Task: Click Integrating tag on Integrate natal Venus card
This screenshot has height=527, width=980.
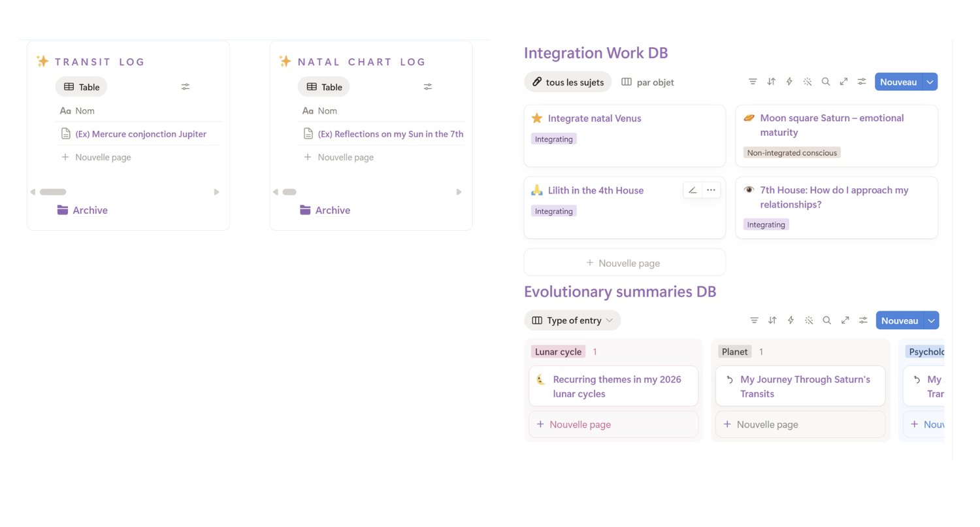Action: click(554, 139)
